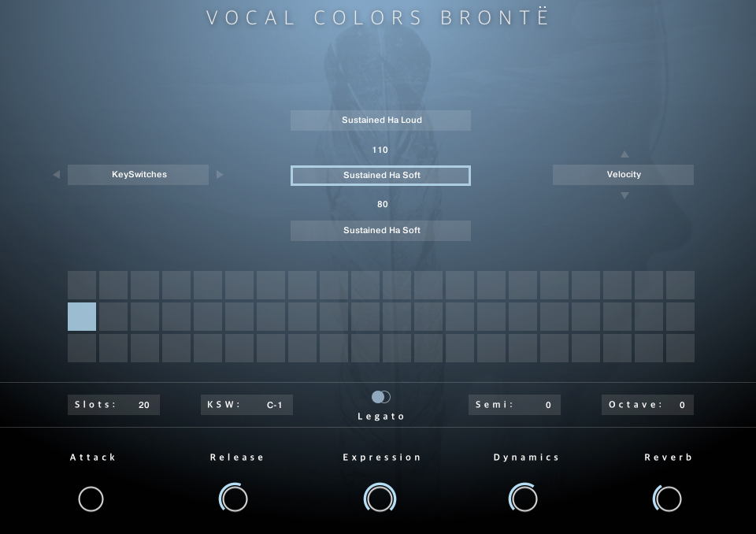Click the Octave value field

pos(682,405)
